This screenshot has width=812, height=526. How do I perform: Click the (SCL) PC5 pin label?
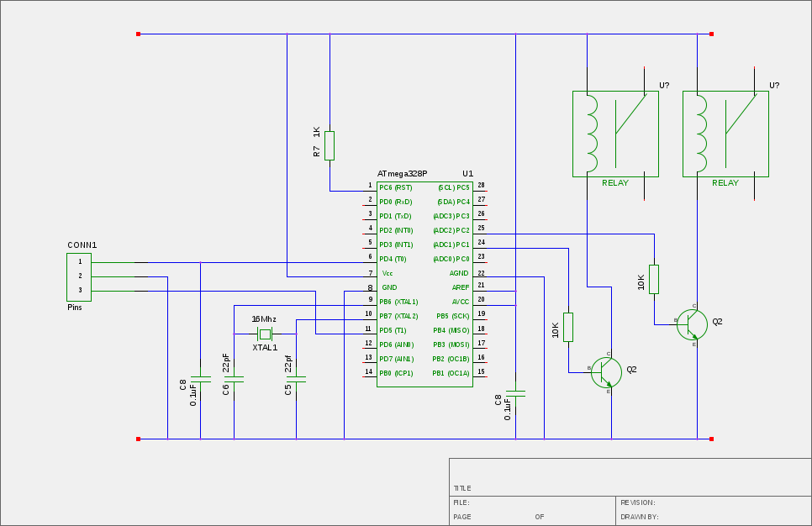click(454, 187)
